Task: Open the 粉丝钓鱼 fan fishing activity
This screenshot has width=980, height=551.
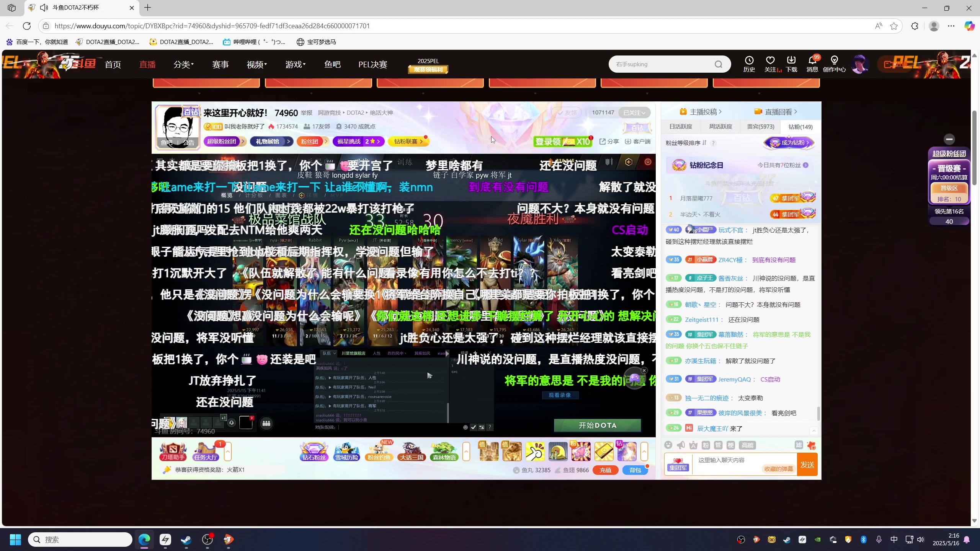Action: 379,452
